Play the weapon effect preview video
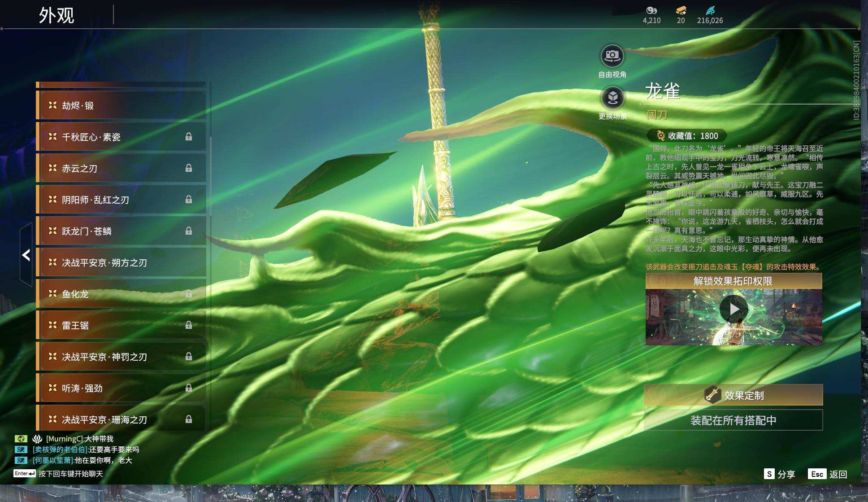The height and width of the screenshot is (502, 868). tap(733, 309)
